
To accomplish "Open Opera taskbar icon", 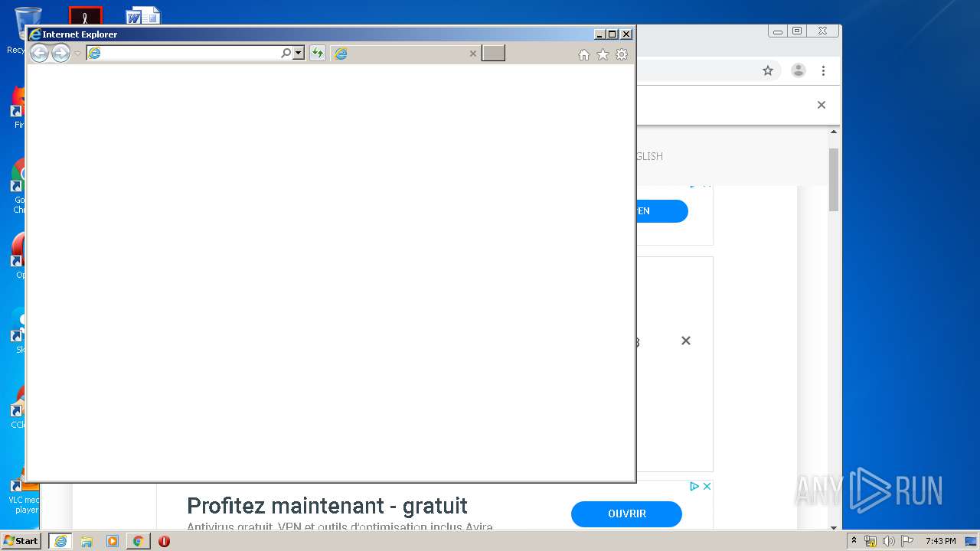I will (164, 541).
